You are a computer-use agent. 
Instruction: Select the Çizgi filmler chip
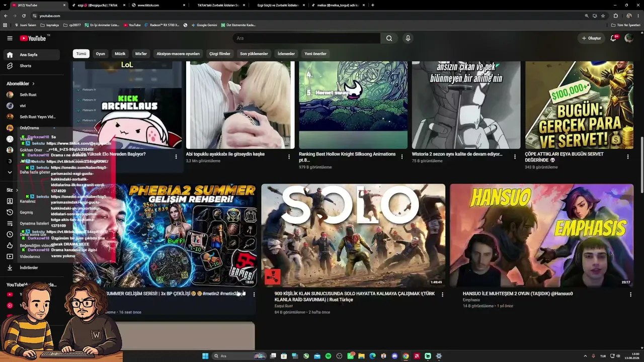click(x=220, y=54)
